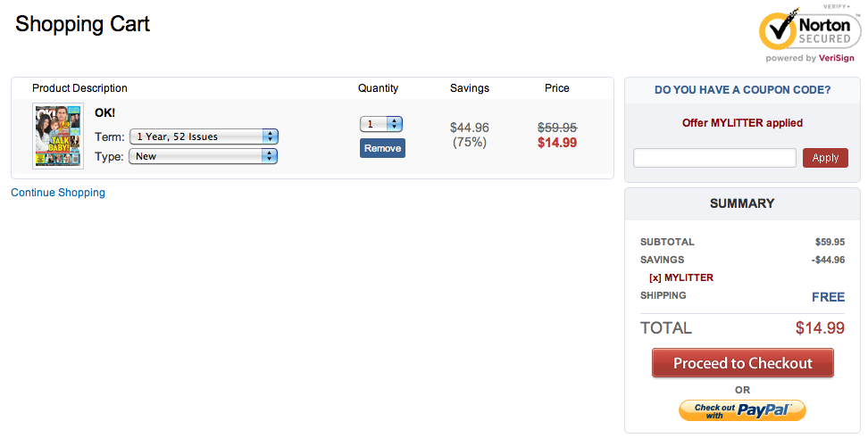Expand the Type dropdown set to New
This screenshot has width=868, height=438.
(204, 156)
